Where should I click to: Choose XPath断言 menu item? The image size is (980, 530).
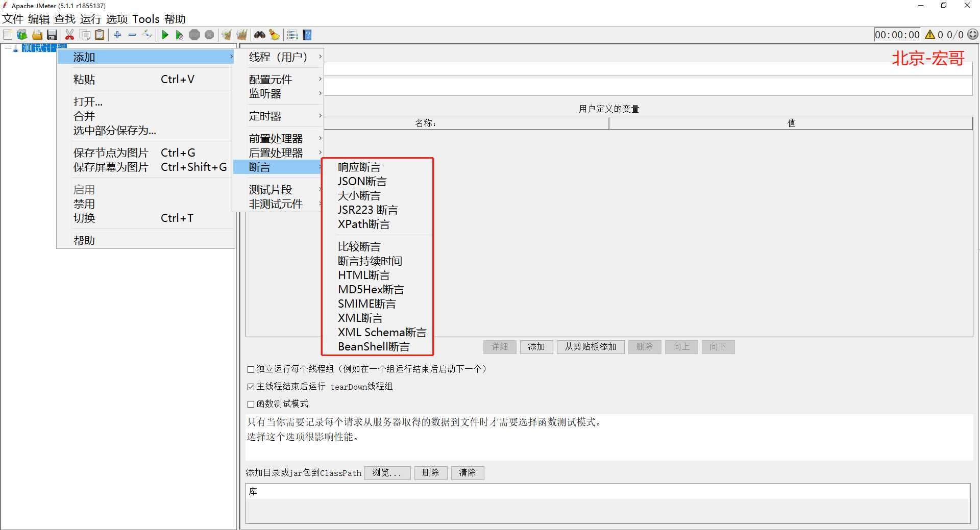click(x=378, y=224)
